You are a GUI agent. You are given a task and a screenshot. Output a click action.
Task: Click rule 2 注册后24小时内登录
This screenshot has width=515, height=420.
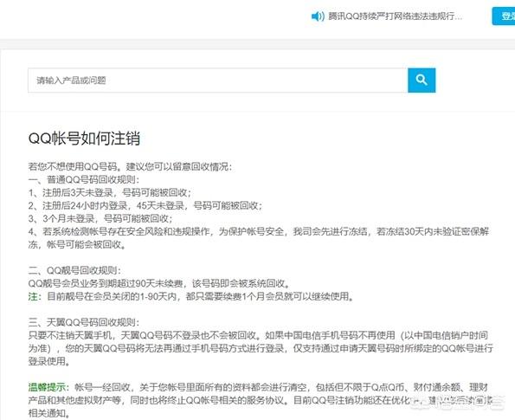[x=145, y=206]
